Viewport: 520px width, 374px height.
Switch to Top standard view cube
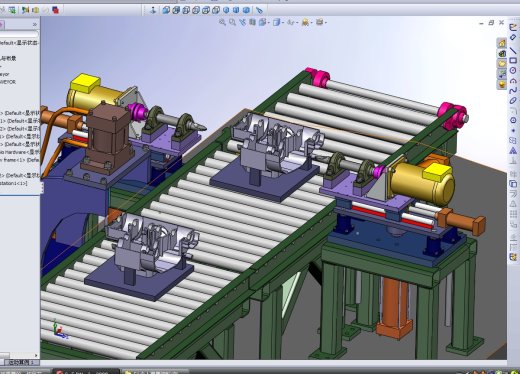[x=206, y=10]
